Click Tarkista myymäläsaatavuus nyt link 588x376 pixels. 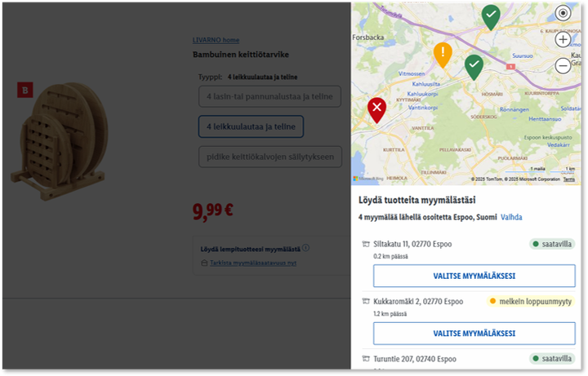[252, 263]
